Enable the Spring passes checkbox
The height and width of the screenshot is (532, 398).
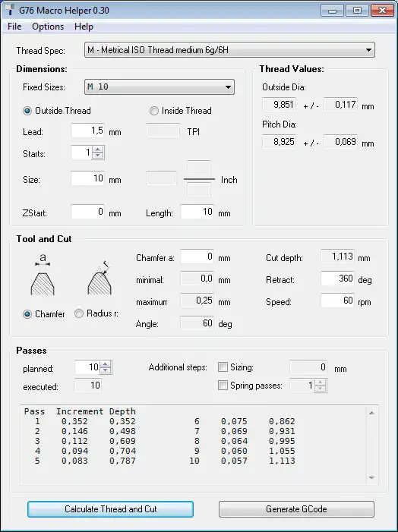click(x=223, y=386)
